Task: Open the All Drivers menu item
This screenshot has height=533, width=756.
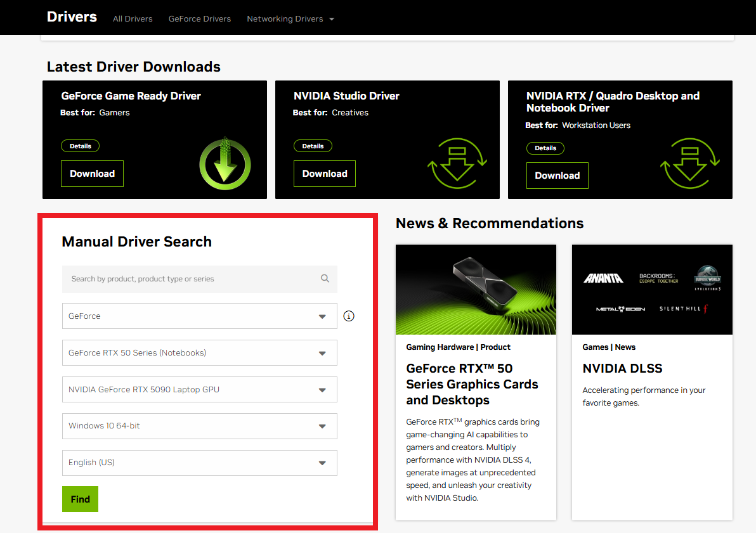Action: (x=133, y=19)
